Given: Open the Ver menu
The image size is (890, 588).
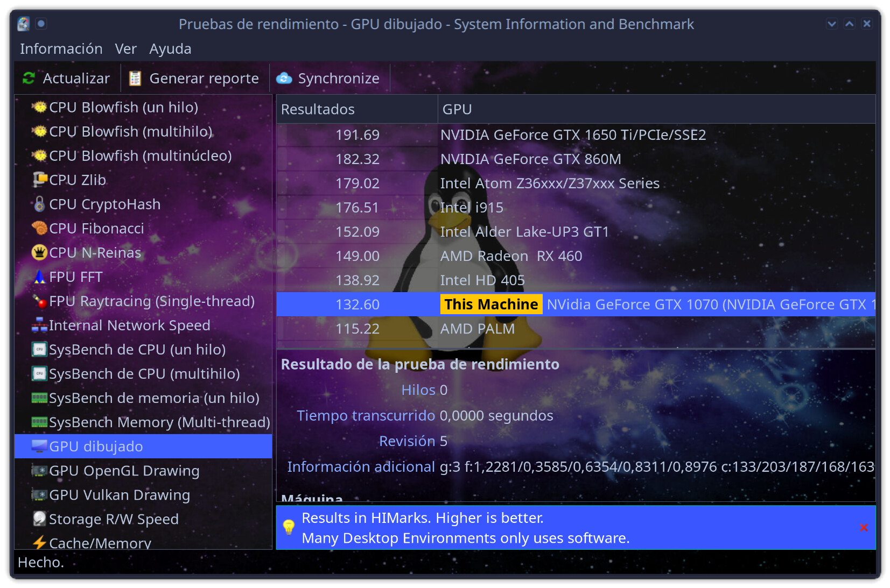Looking at the screenshot, I should tap(125, 49).
